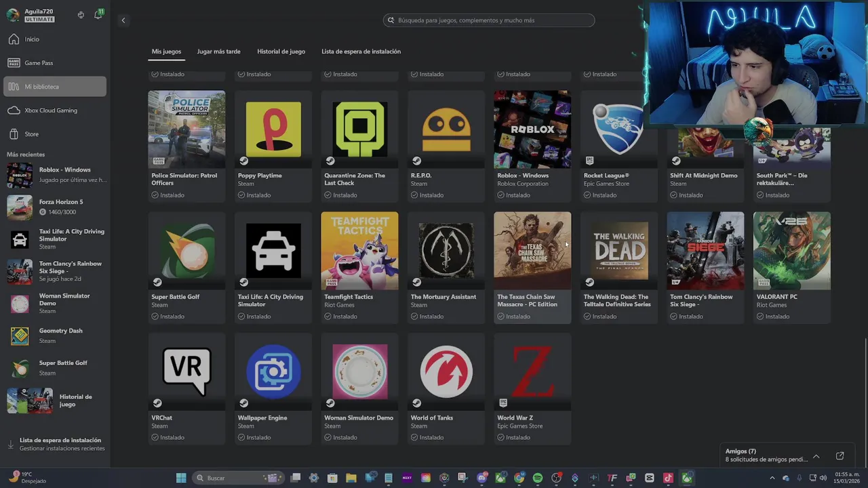Open the taskbar clock and date
868x488 pixels.
click(x=847, y=478)
